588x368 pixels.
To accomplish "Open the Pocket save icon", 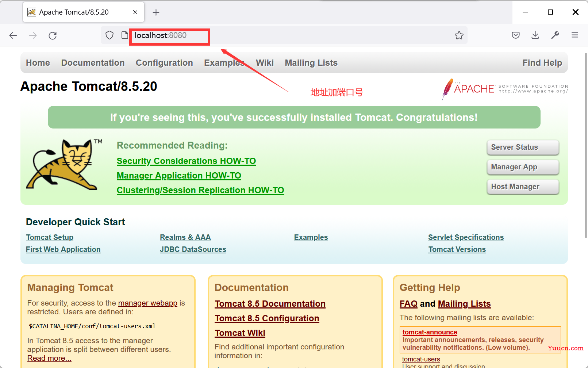I will 516,35.
